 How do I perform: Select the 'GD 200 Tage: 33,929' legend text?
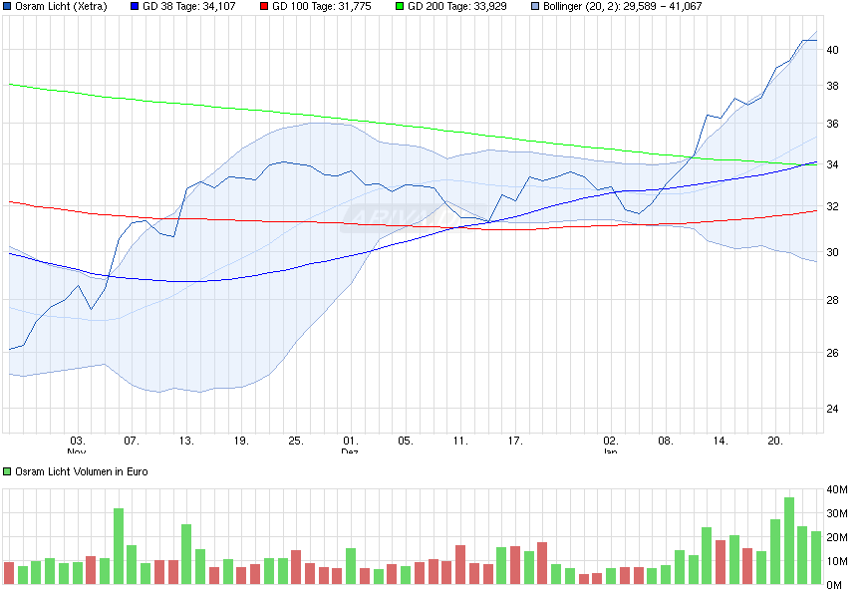[x=457, y=7]
